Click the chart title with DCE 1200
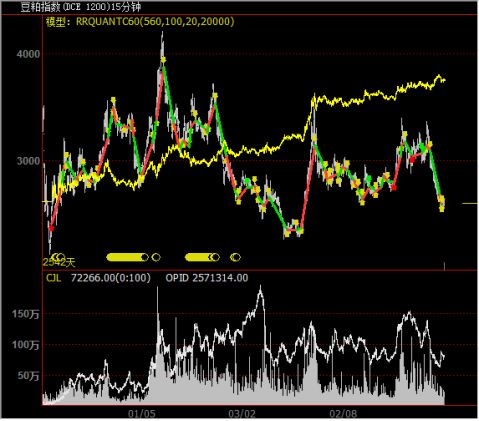The height and width of the screenshot is (421, 479). point(81,7)
